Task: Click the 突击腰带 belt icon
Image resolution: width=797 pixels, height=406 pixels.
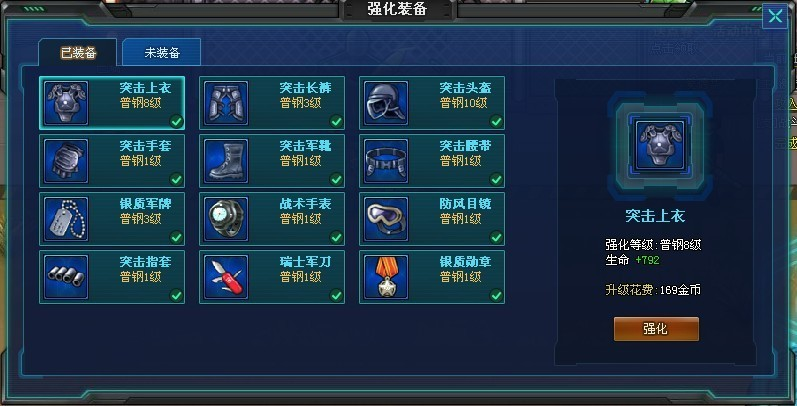Action: [386, 161]
